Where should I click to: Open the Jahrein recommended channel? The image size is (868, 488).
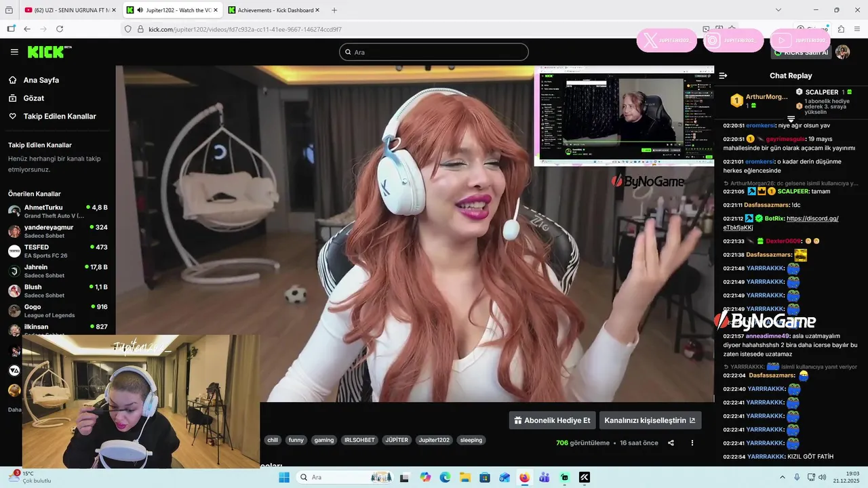coord(58,271)
